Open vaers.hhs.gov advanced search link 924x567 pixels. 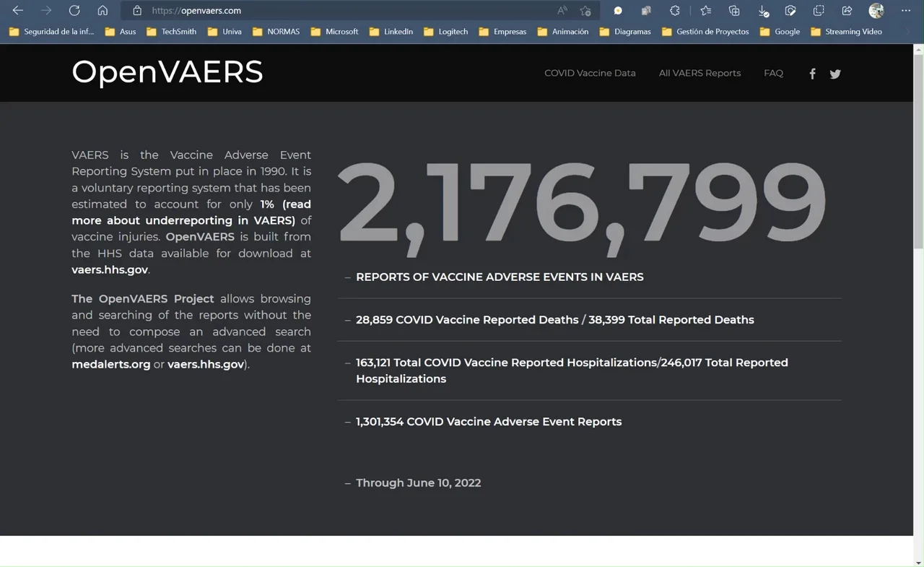[x=206, y=364]
